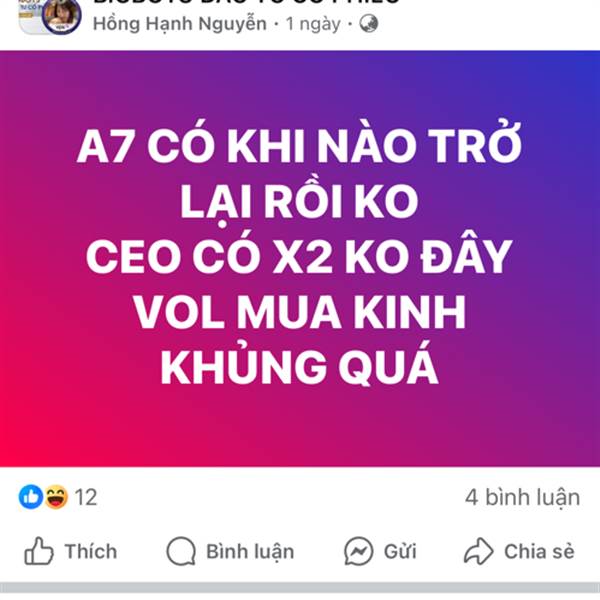Open the poster's circular profile avatar
Image resolution: width=600 pixels, height=600 pixels.
[x=61, y=16]
